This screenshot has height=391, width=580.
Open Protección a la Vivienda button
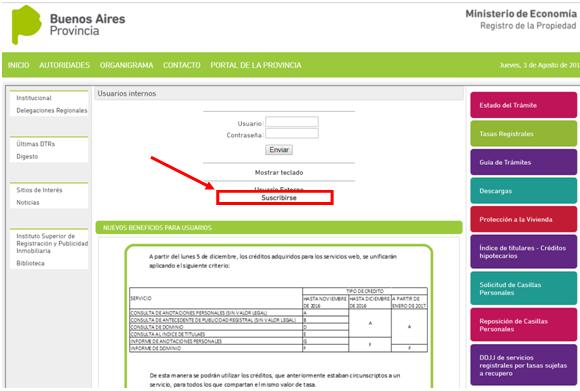(523, 219)
